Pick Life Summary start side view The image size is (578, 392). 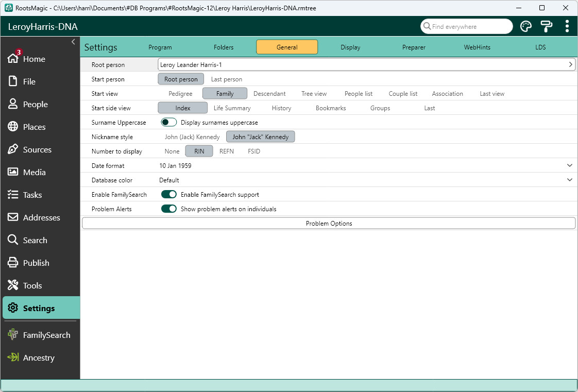(x=232, y=108)
